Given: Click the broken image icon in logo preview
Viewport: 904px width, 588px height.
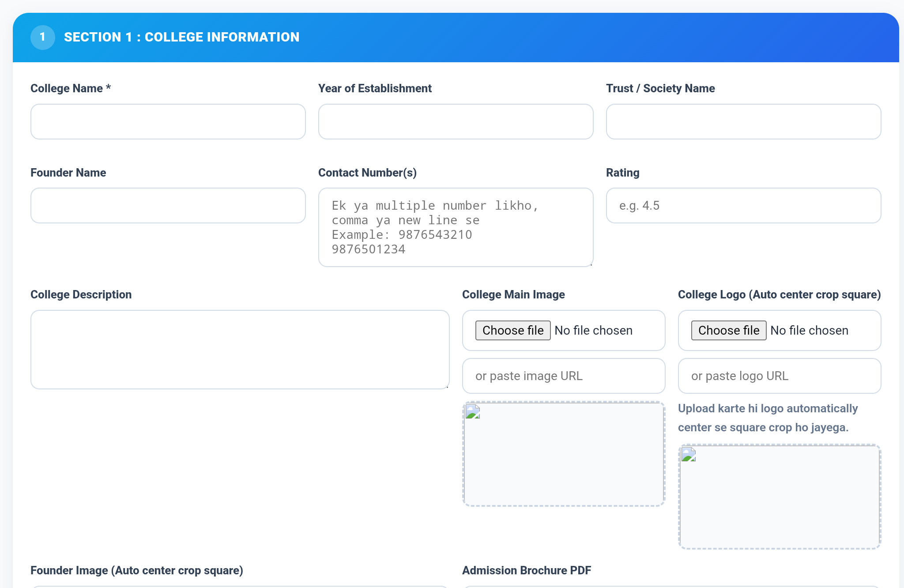Looking at the screenshot, I should [x=689, y=454].
